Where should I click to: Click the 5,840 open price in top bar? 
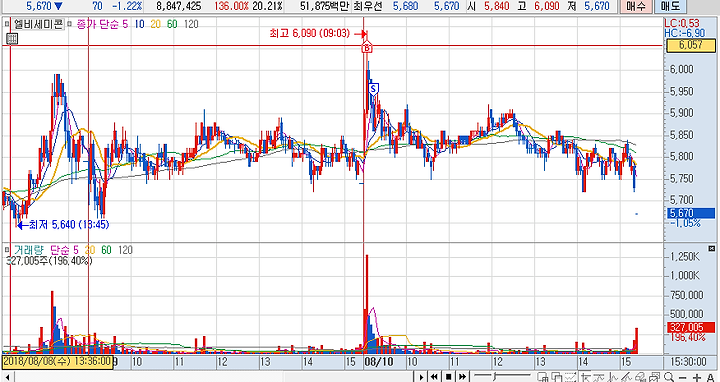496,6
